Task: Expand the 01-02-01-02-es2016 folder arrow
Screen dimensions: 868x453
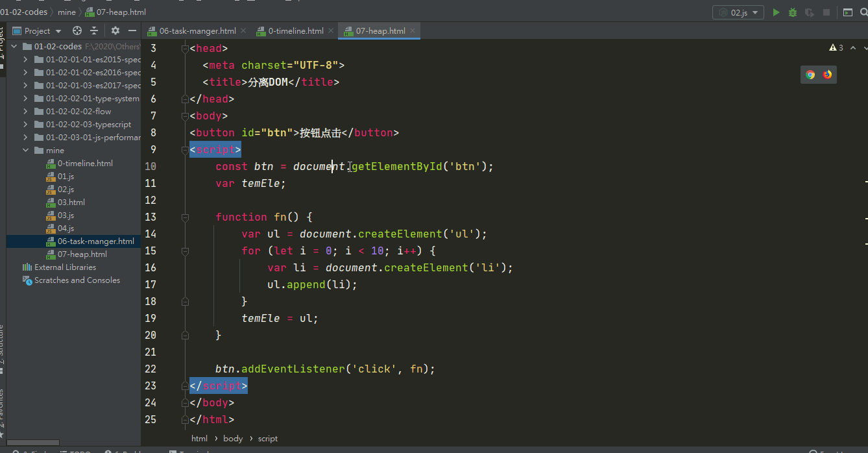Action: tap(26, 73)
